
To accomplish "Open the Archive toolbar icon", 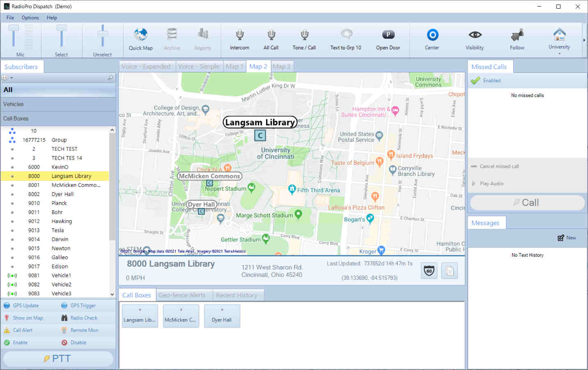I will tap(172, 39).
